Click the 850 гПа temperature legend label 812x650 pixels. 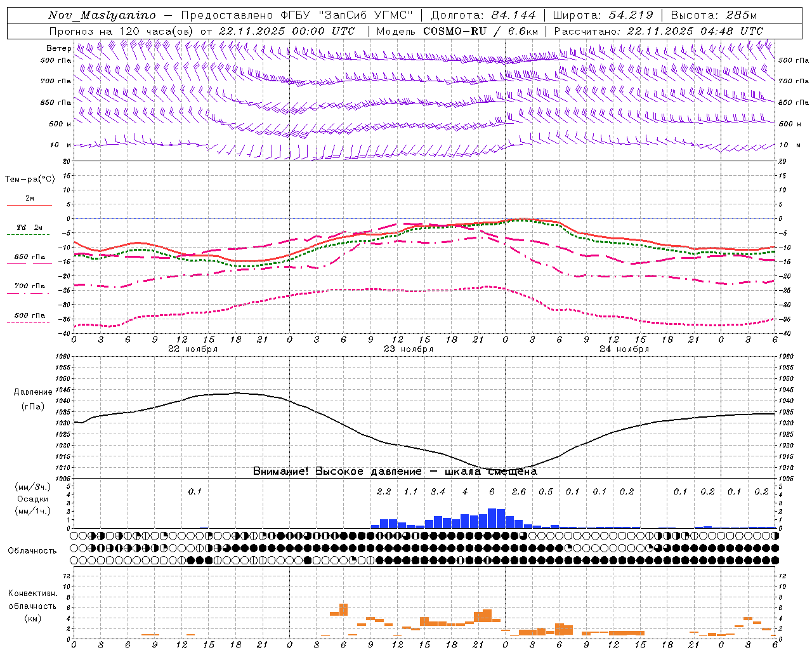(30, 257)
